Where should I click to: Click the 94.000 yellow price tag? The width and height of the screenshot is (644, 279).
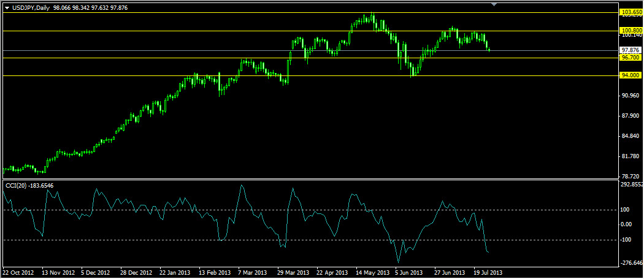coord(631,75)
